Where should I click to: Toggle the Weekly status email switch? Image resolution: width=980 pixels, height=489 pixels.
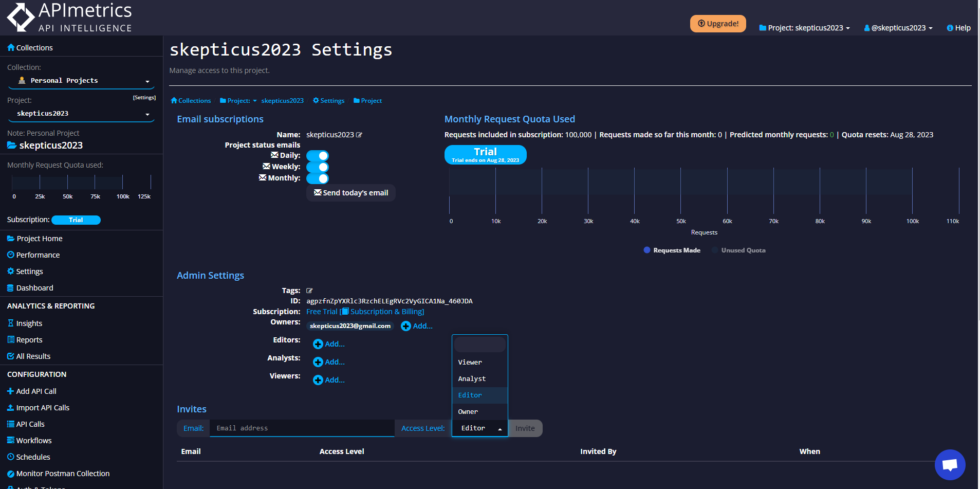318,167
